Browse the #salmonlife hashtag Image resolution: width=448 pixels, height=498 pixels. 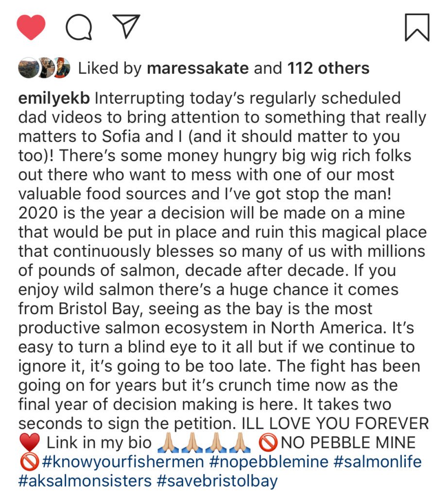click(x=378, y=462)
